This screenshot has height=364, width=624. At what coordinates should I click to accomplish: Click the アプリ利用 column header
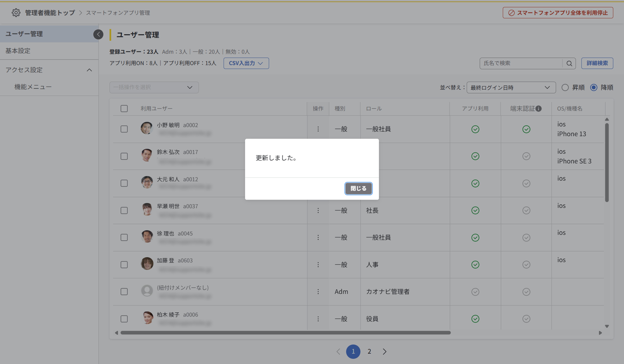tap(475, 109)
